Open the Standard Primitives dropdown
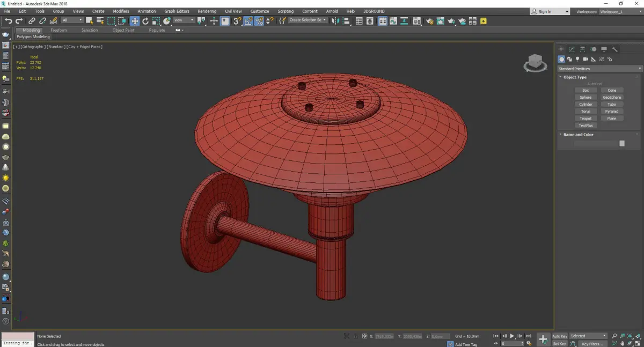The width and height of the screenshot is (644, 347). (599, 69)
